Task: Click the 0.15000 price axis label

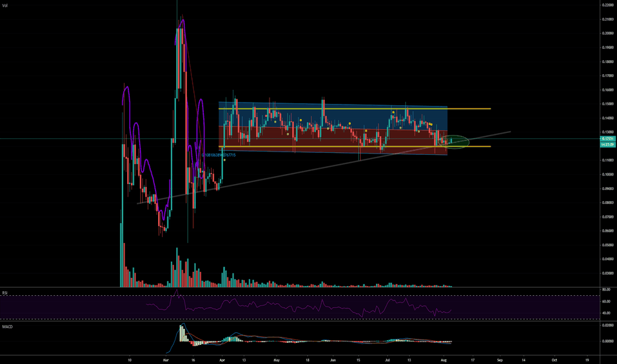Action: [608, 104]
